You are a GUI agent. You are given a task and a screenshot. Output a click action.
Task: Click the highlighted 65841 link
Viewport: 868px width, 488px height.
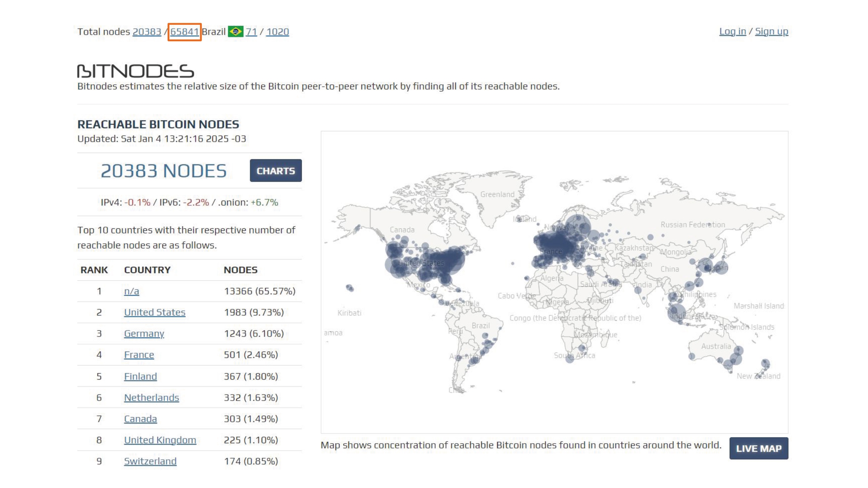coord(184,32)
